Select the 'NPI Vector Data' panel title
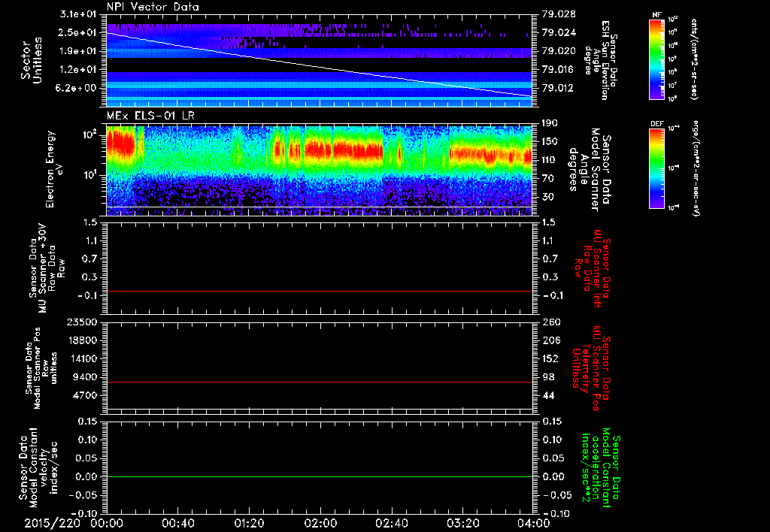 153,7
